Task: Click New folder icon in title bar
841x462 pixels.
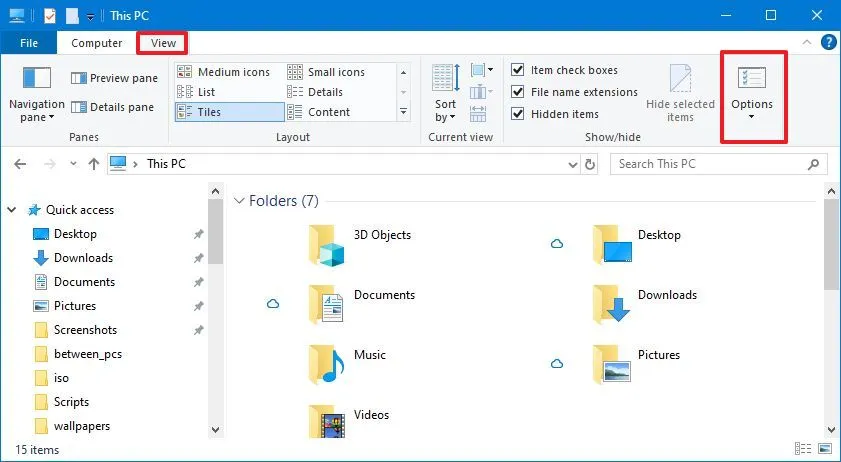Action: coord(72,16)
